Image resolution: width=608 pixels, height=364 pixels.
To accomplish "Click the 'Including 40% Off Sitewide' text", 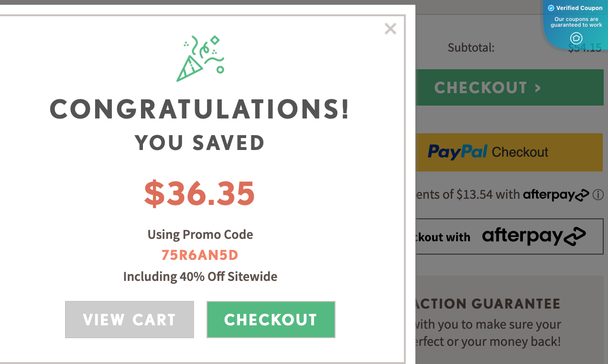I will pos(200,276).
